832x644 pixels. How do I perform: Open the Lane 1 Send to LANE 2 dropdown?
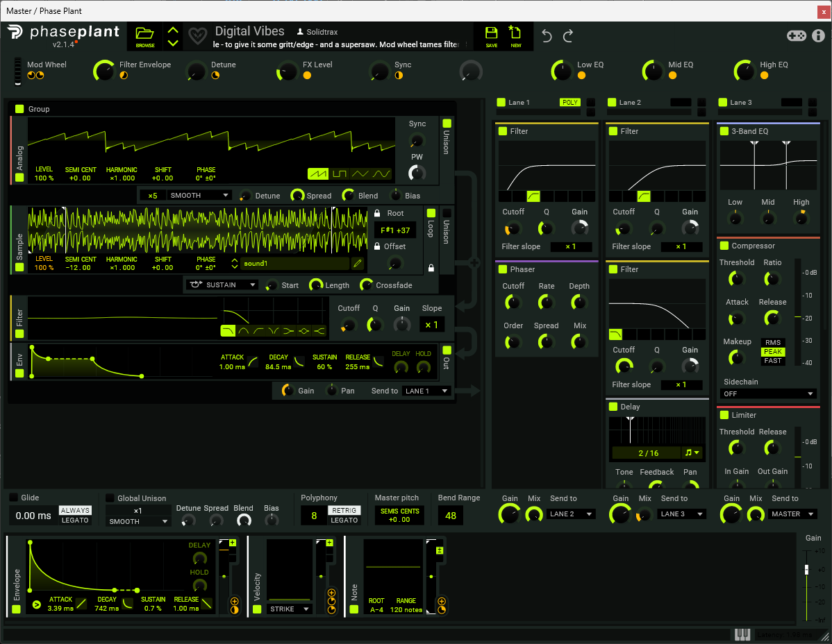[571, 514]
